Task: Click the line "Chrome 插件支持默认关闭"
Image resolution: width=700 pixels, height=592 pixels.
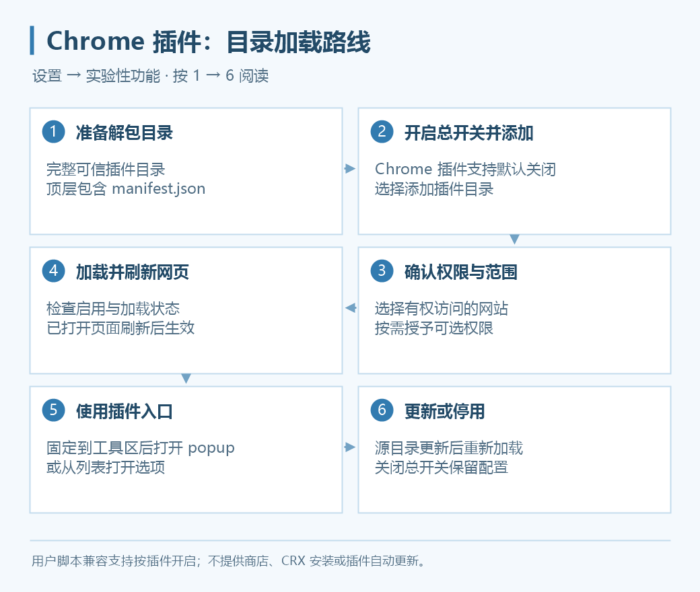Action: [x=465, y=170]
